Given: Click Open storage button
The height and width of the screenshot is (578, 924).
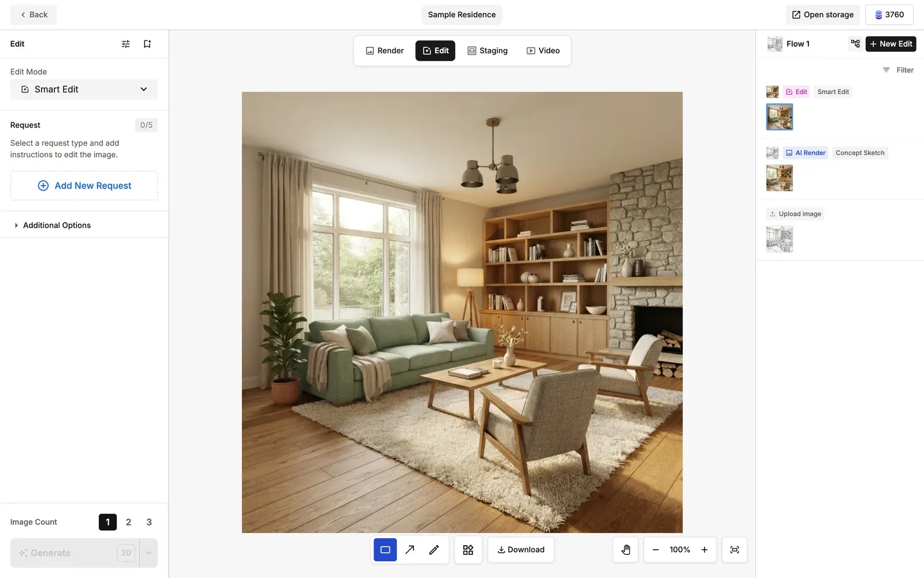Looking at the screenshot, I should pos(823,15).
